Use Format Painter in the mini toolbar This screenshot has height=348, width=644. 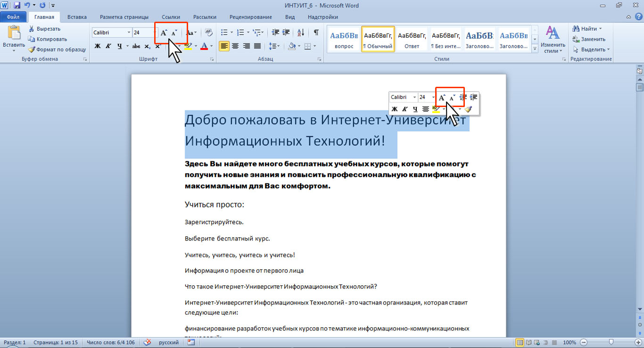(x=468, y=109)
